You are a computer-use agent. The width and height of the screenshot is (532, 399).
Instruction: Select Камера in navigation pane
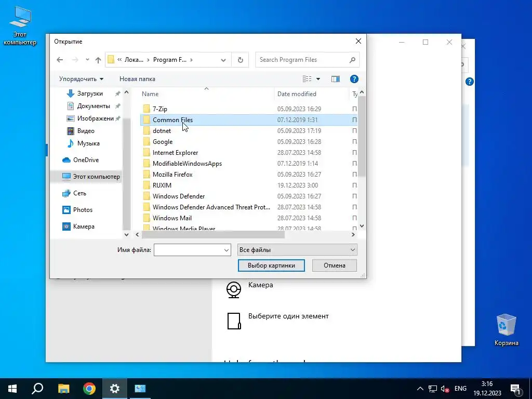point(84,227)
